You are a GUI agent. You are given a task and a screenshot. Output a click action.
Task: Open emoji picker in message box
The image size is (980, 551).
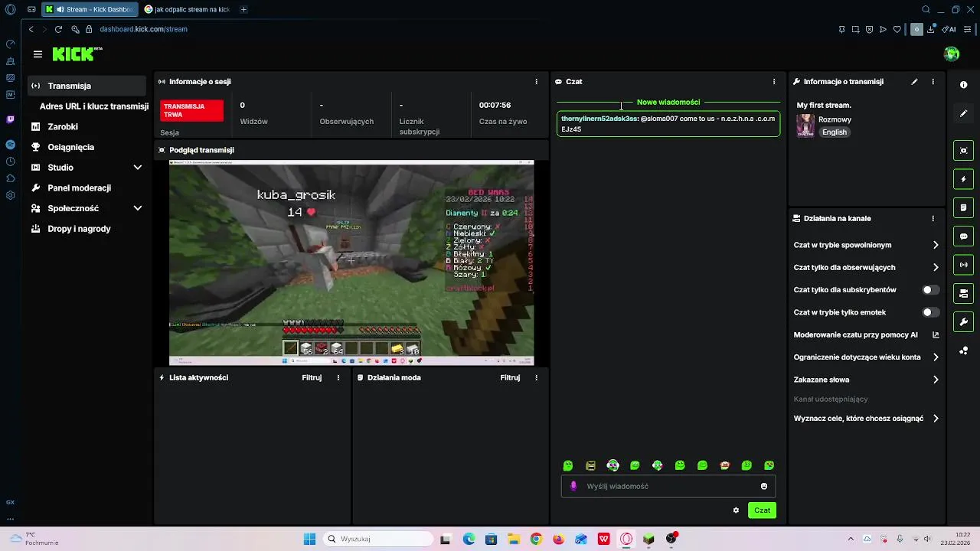[x=764, y=486]
